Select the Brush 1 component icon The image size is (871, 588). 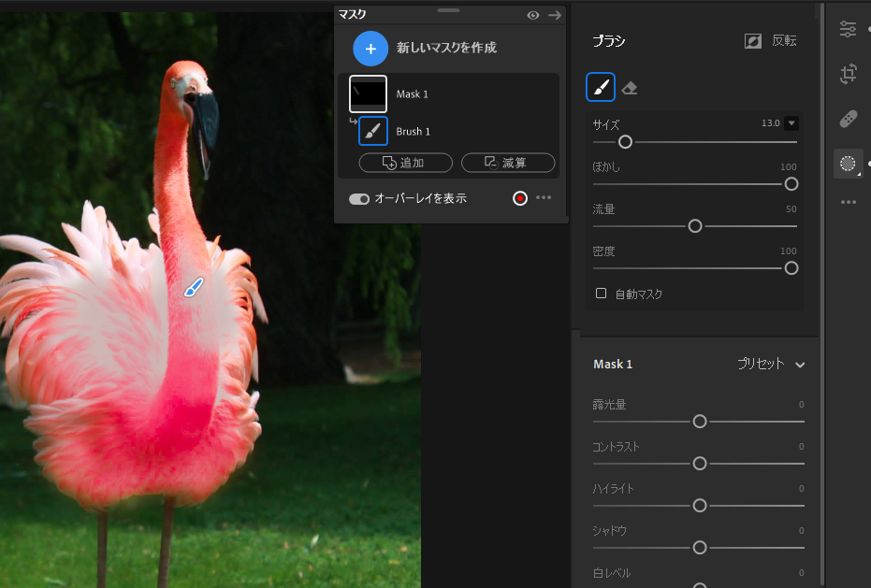373,131
